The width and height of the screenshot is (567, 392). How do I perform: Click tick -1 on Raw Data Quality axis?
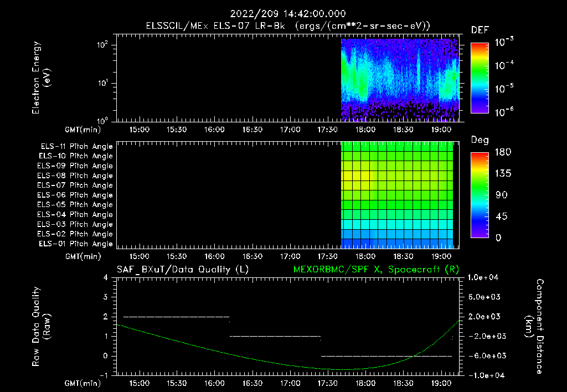pos(104,375)
